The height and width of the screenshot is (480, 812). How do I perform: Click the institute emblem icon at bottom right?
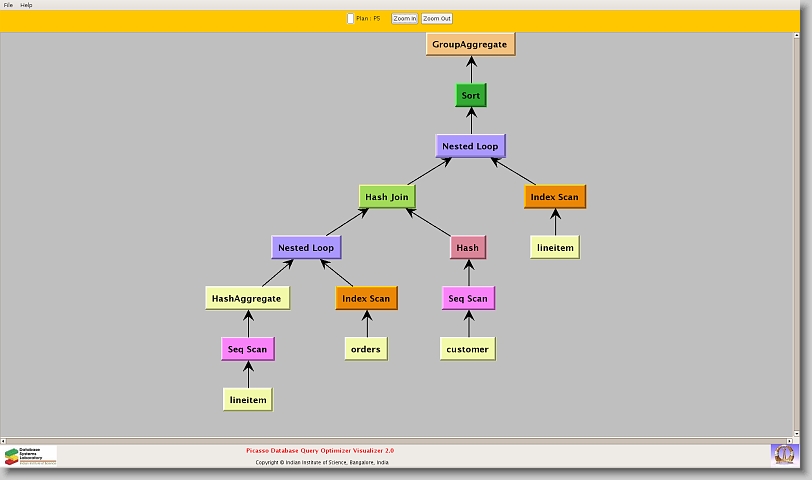784,454
